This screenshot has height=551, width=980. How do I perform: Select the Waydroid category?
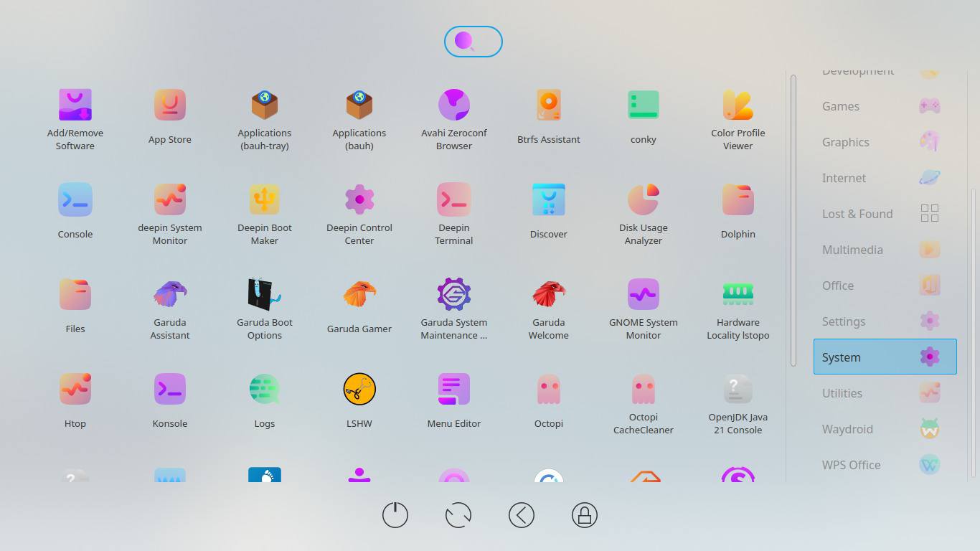pyautogui.click(x=885, y=429)
